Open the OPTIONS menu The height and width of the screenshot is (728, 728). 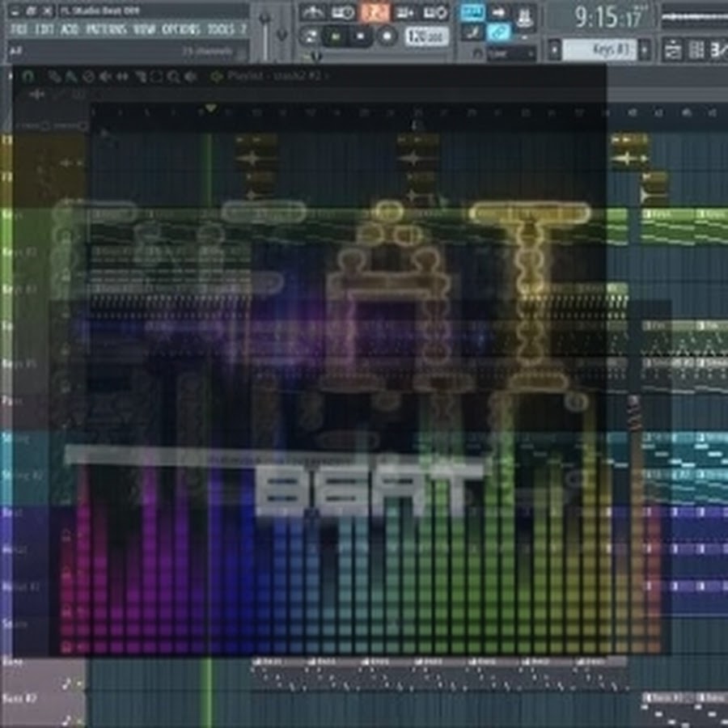[179, 30]
